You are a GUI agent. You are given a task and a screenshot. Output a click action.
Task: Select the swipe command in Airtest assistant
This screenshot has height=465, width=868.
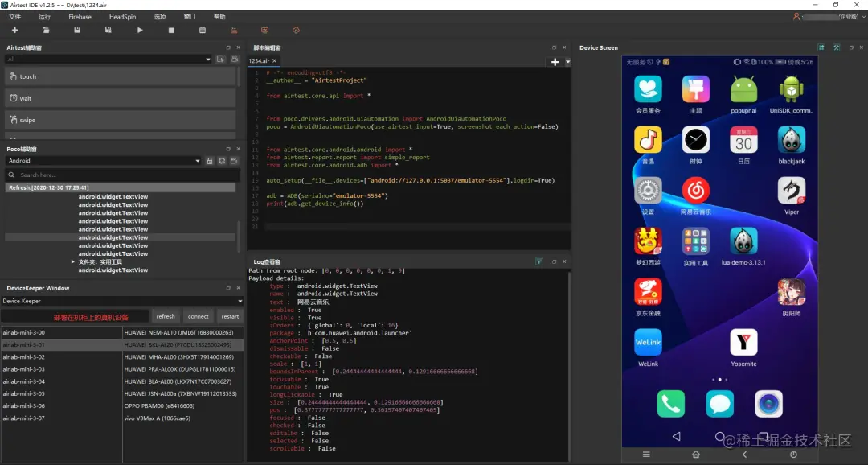[121, 120]
